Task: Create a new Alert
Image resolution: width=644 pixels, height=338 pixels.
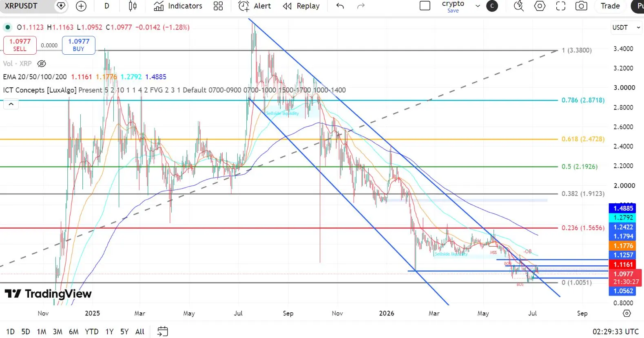Action: (x=255, y=6)
